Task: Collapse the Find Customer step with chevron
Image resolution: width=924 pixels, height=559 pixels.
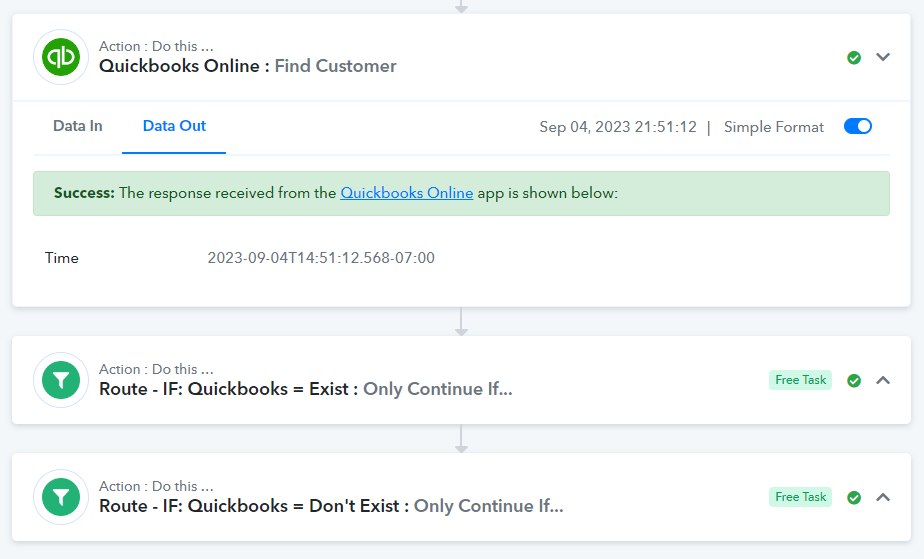Action: (883, 57)
